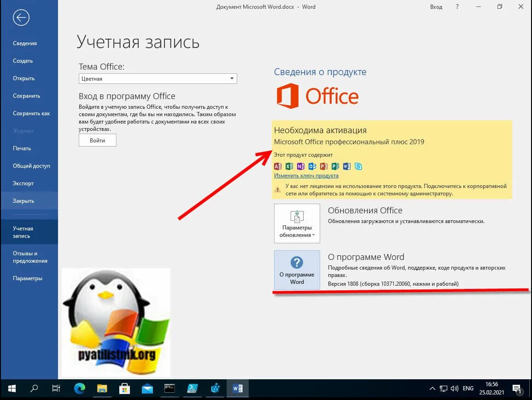This screenshot has width=532, height=400.
Task: Open the notification center icon
Action: [517, 389]
